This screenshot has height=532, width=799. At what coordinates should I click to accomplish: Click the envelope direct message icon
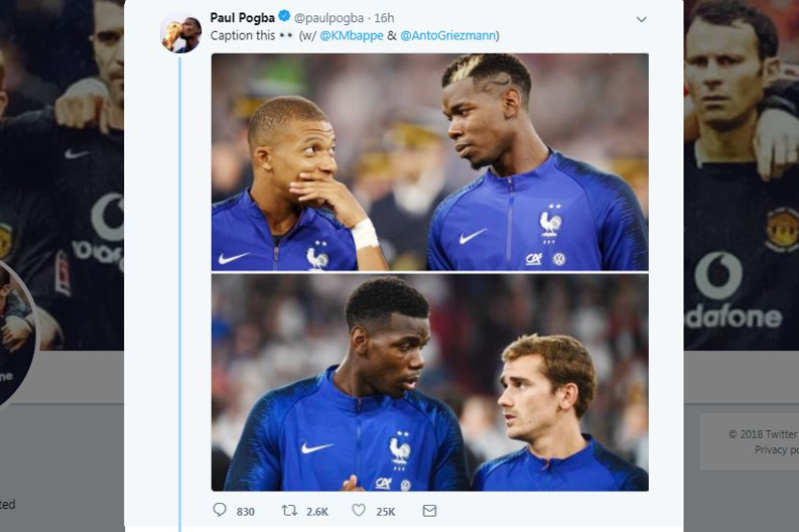429,511
